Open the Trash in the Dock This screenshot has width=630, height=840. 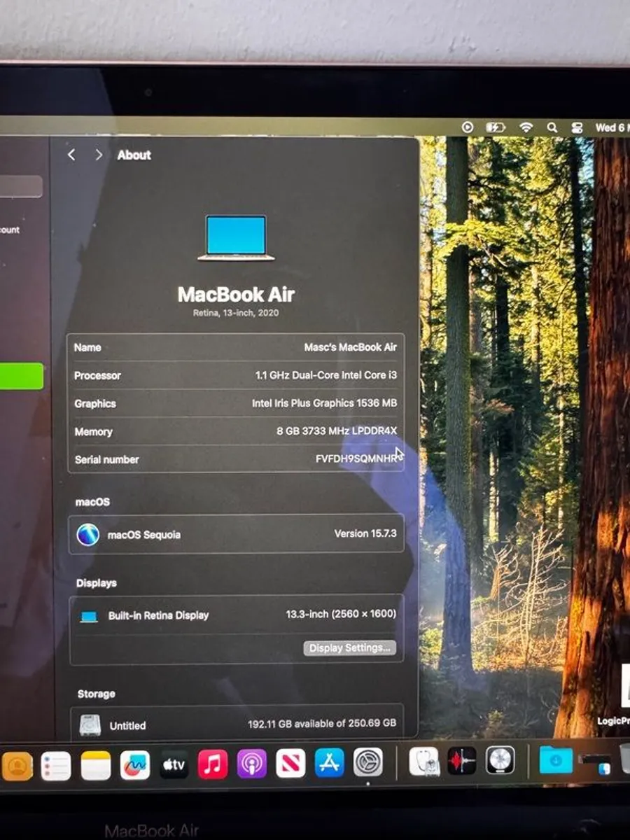pyautogui.click(x=625, y=758)
